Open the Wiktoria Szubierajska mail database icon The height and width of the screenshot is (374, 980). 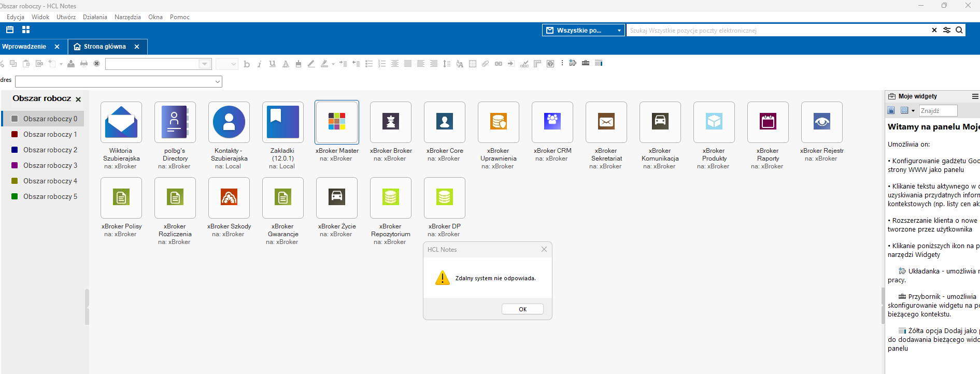(x=121, y=122)
